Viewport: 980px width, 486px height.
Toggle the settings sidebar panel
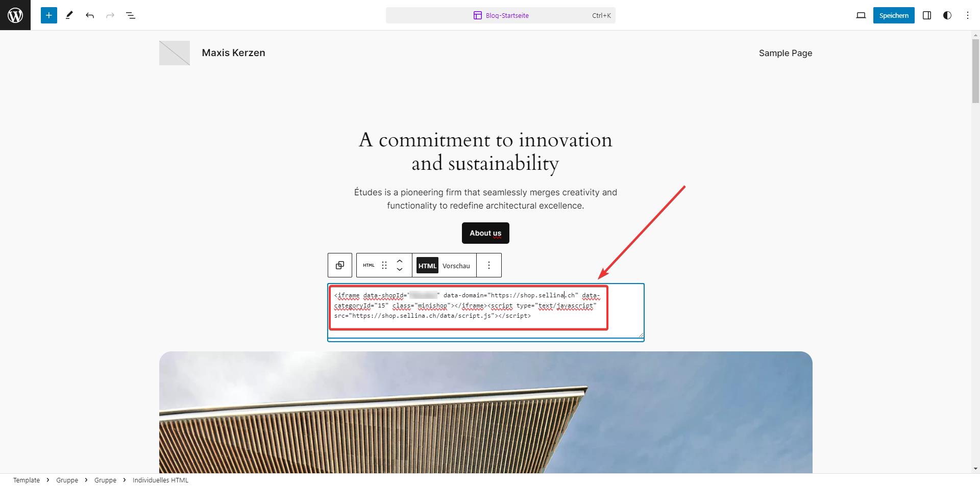click(927, 15)
